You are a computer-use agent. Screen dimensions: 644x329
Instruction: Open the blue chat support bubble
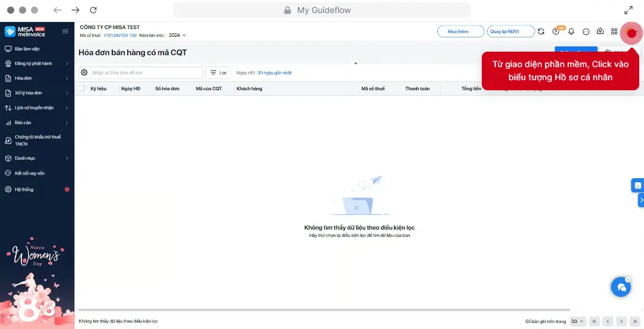click(x=621, y=287)
